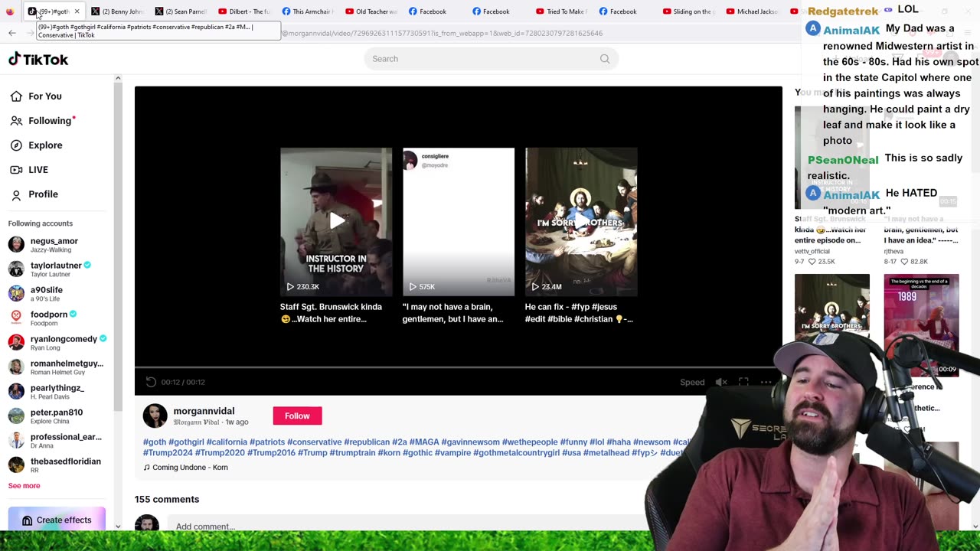Click the Following accounts label
Screen dimensions: 980x551
point(41,223)
